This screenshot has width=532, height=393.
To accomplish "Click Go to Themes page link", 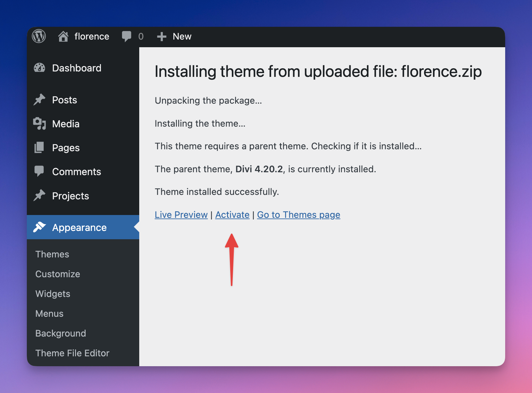I will tap(299, 215).
